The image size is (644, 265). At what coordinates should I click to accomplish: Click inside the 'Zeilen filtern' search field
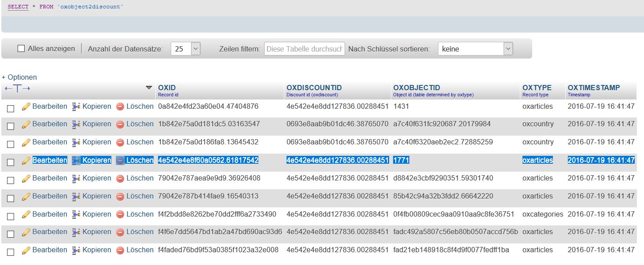point(305,49)
